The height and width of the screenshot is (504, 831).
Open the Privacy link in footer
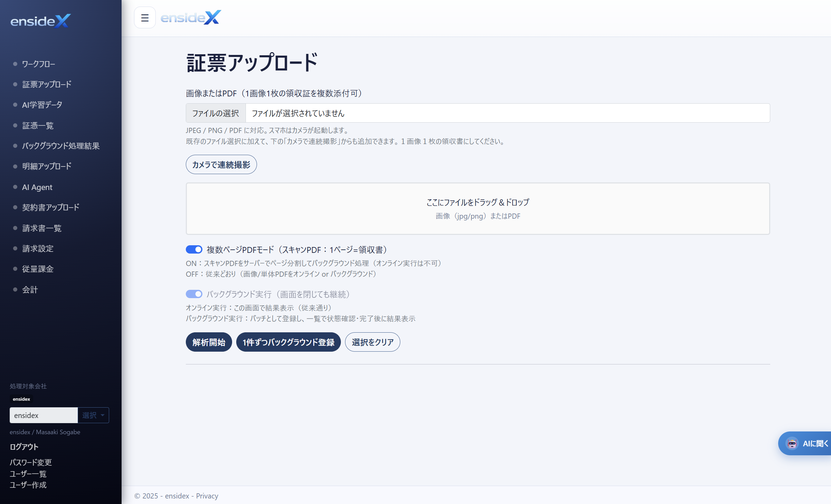click(x=207, y=496)
